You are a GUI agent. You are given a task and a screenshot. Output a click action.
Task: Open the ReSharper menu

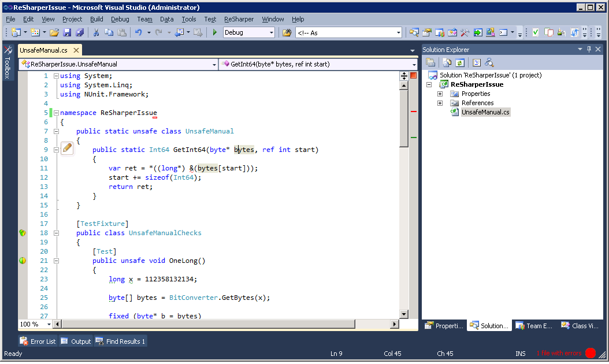pos(239,19)
